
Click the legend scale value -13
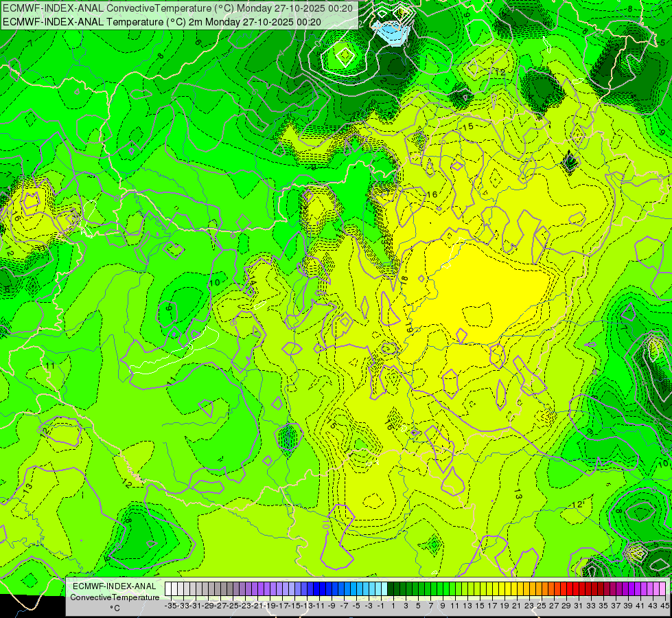click(308, 606)
